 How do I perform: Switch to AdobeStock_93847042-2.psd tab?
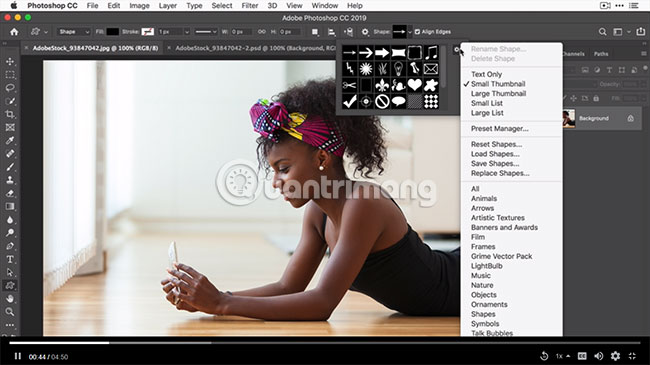tap(255, 48)
